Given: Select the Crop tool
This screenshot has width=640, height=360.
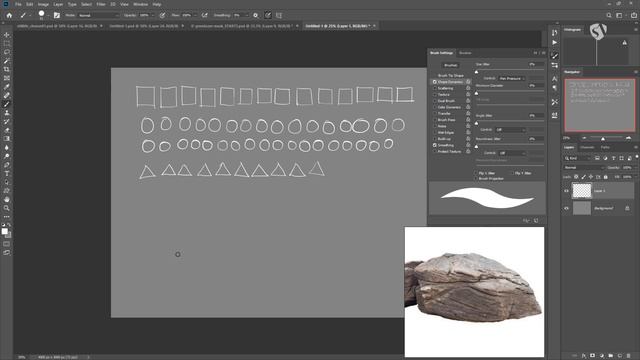Looking at the screenshot, I should click(7, 69).
